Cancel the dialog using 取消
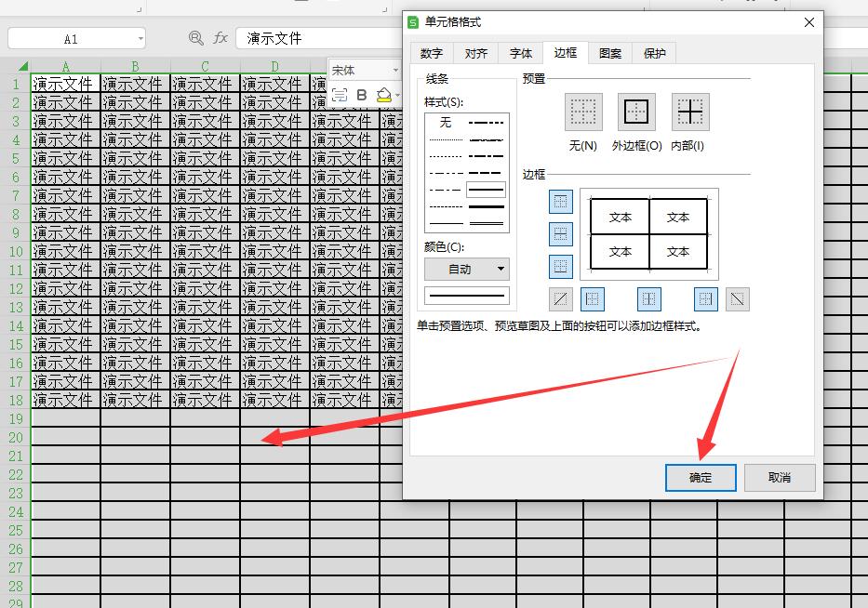 (x=779, y=477)
